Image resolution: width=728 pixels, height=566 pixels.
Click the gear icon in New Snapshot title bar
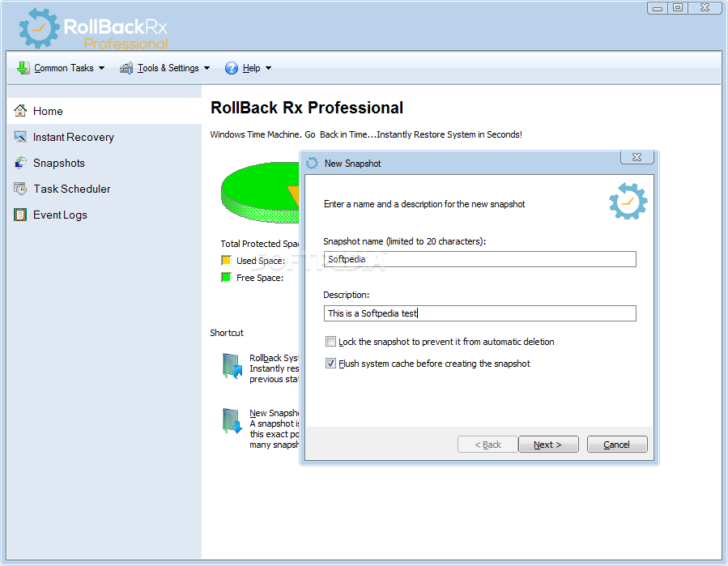click(312, 163)
